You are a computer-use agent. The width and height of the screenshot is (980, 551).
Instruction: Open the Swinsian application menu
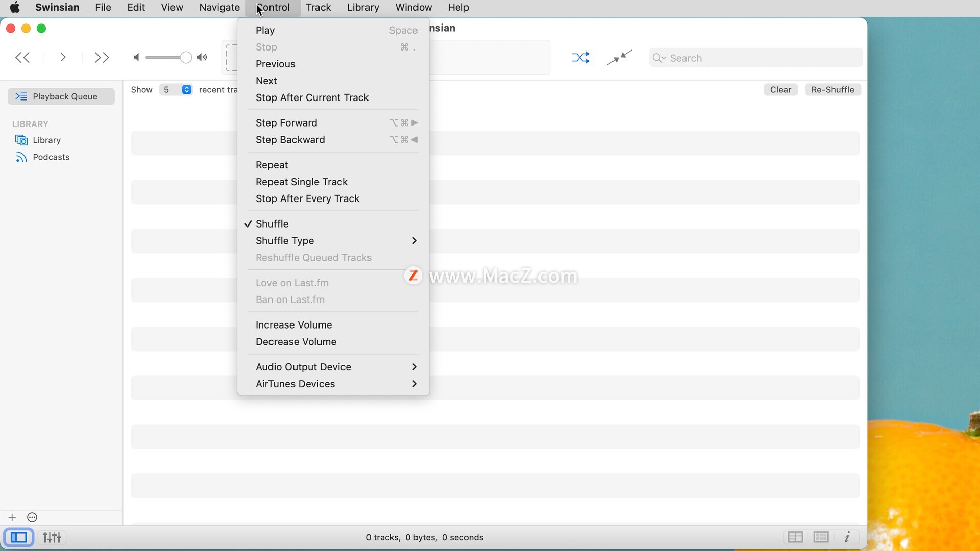point(57,7)
